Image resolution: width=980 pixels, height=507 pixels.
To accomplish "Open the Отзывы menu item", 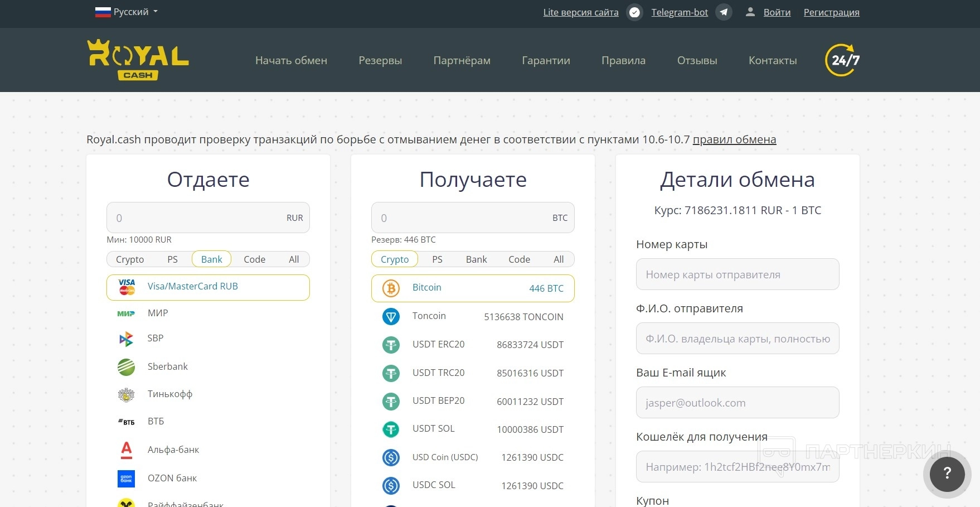I will (x=697, y=60).
